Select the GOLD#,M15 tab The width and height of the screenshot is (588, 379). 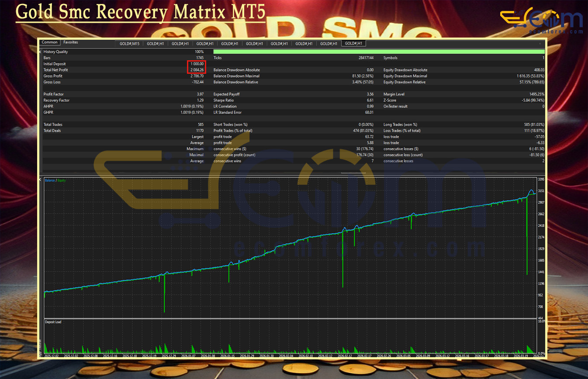coord(129,44)
